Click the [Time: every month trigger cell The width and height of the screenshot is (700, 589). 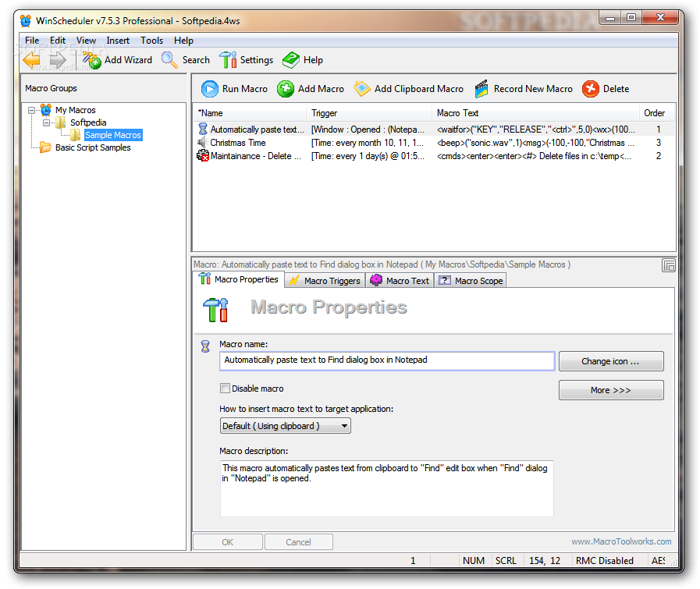tap(368, 143)
